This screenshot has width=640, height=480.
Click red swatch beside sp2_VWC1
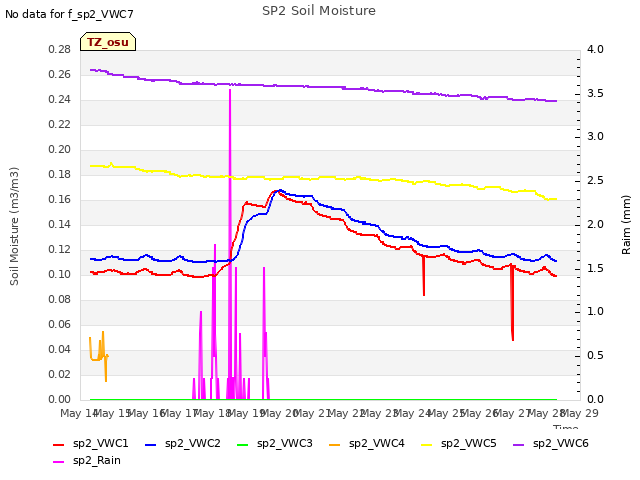click(x=59, y=444)
